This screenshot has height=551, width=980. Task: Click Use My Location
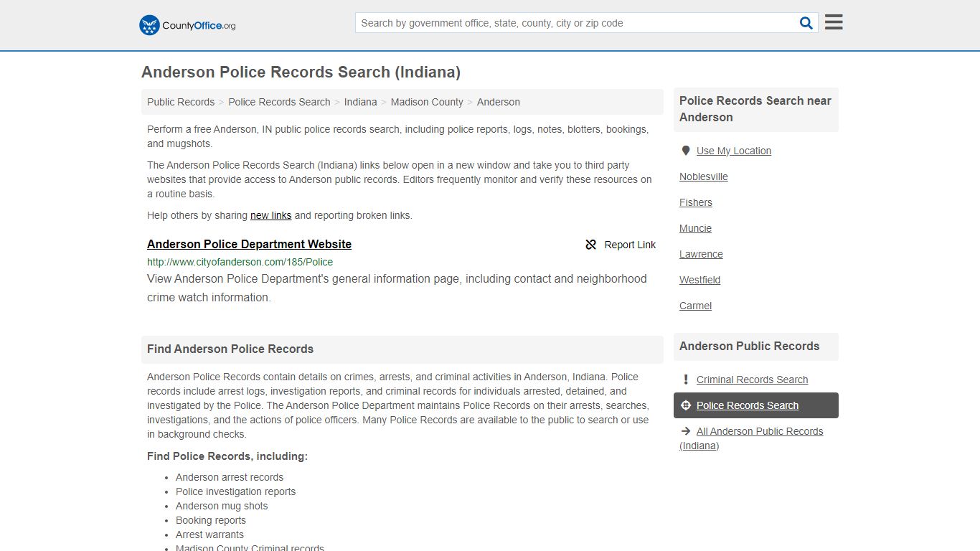pyautogui.click(x=733, y=151)
